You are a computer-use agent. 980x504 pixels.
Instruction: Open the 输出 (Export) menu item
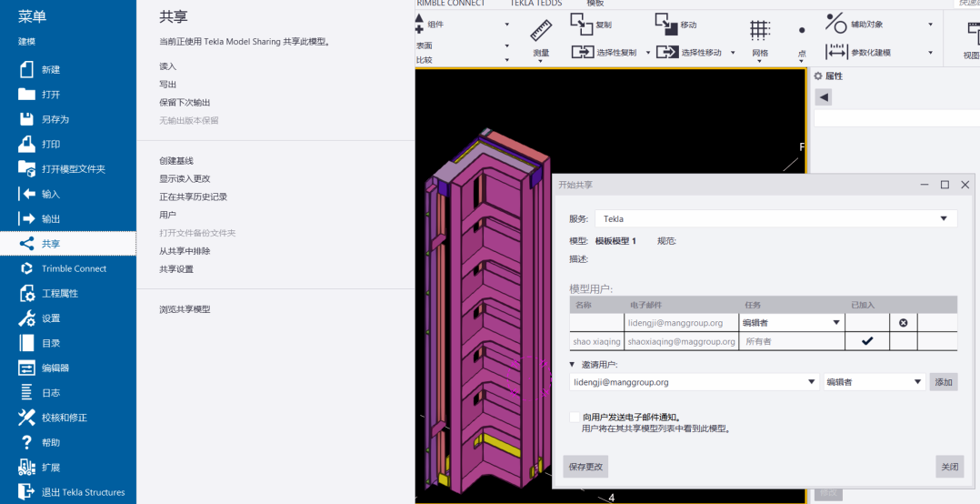click(x=51, y=219)
